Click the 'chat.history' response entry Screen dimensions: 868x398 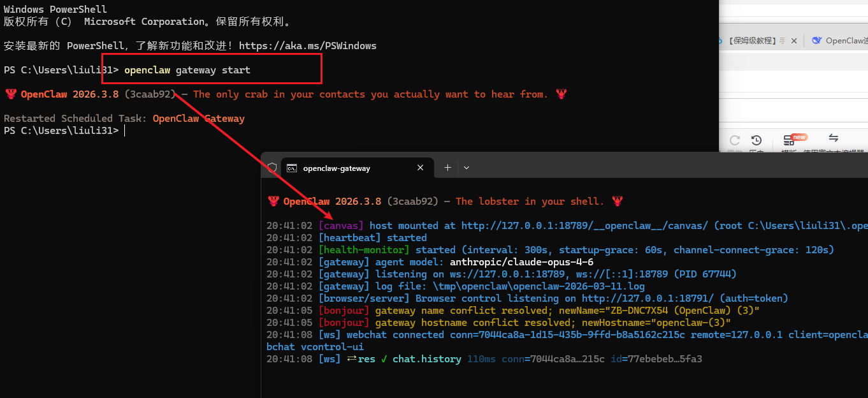click(x=427, y=359)
